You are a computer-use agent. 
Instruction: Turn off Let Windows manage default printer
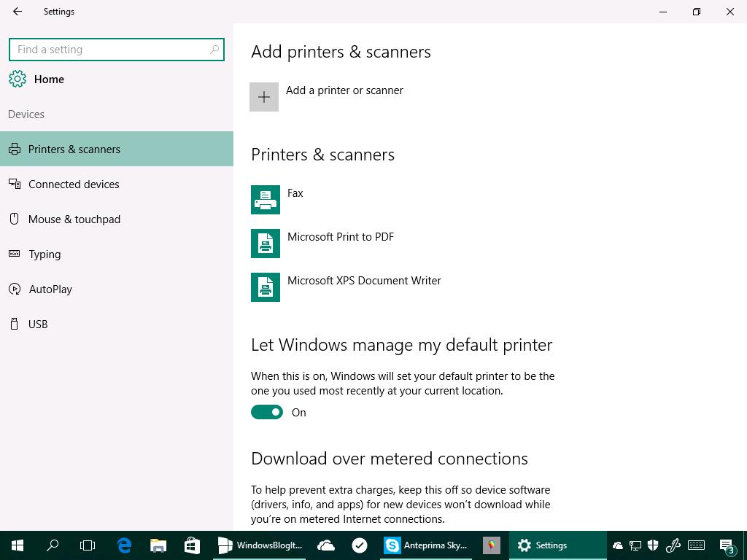(267, 413)
